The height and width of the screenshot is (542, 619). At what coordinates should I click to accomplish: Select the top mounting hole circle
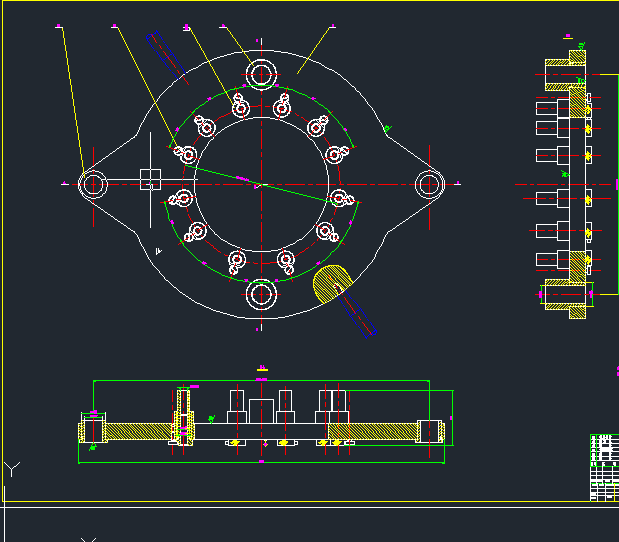261,74
